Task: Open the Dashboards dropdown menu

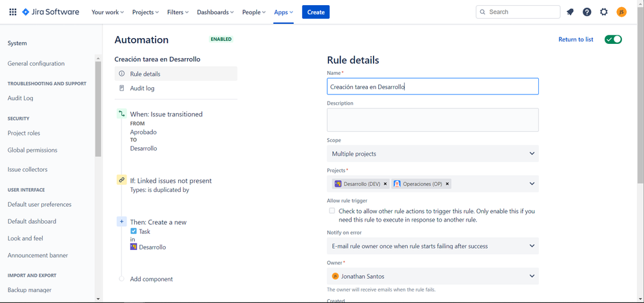Action: [x=216, y=12]
